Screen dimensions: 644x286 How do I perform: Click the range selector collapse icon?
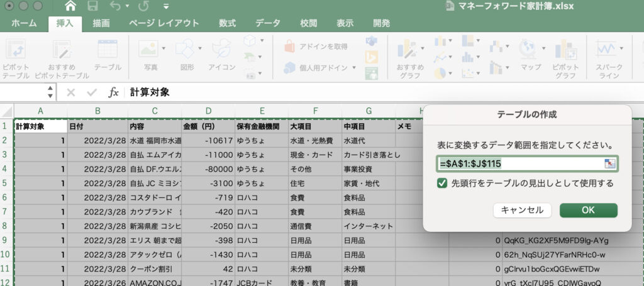point(610,163)
